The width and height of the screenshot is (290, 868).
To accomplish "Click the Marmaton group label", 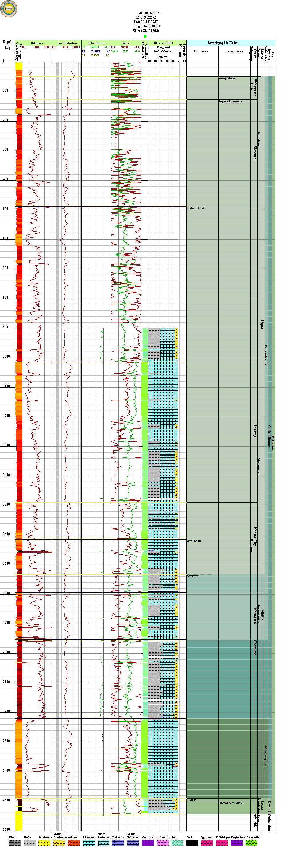I will 255,616.
